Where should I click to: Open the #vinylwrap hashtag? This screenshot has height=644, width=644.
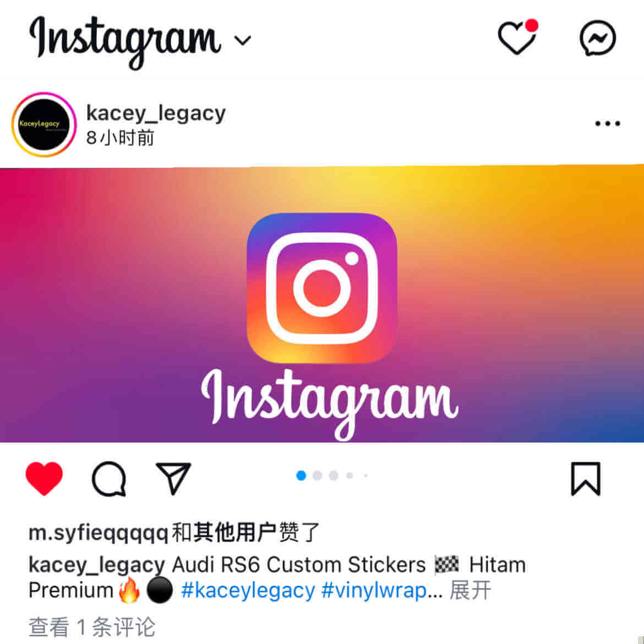[x=374, y=591]
